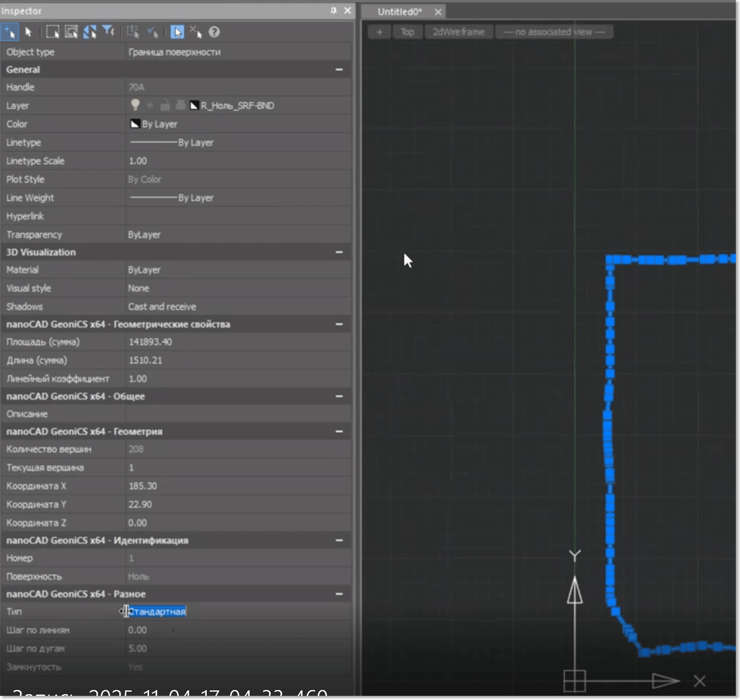The image size is (740, 700).
Task: Click the dashed rectangle selection tool
Action: (53, 32)
